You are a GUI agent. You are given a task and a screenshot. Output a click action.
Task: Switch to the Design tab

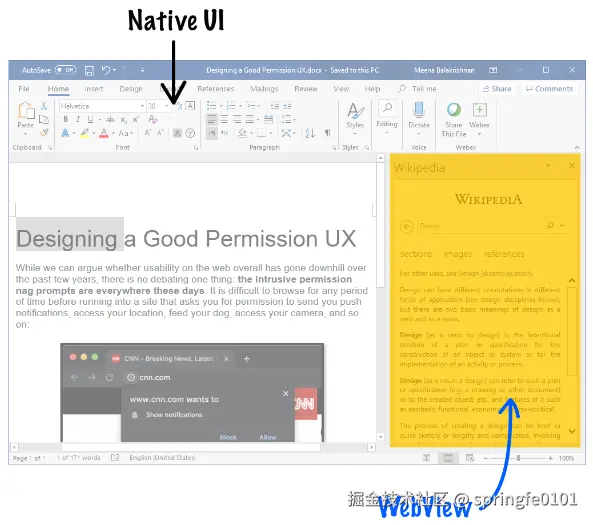click(131, 89)
